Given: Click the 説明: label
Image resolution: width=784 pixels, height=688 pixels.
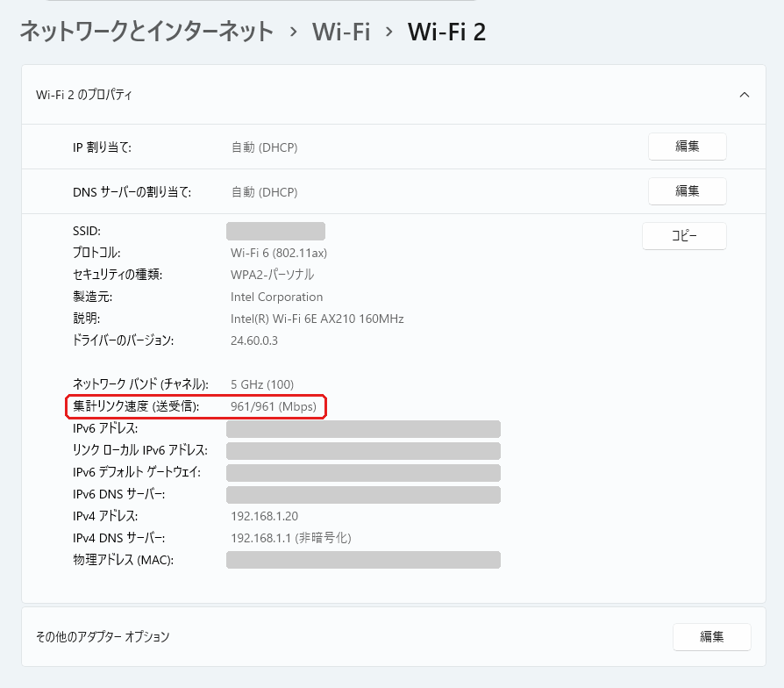Looking at the screenshot, I should pyautogui.click(x=87, y=319).
